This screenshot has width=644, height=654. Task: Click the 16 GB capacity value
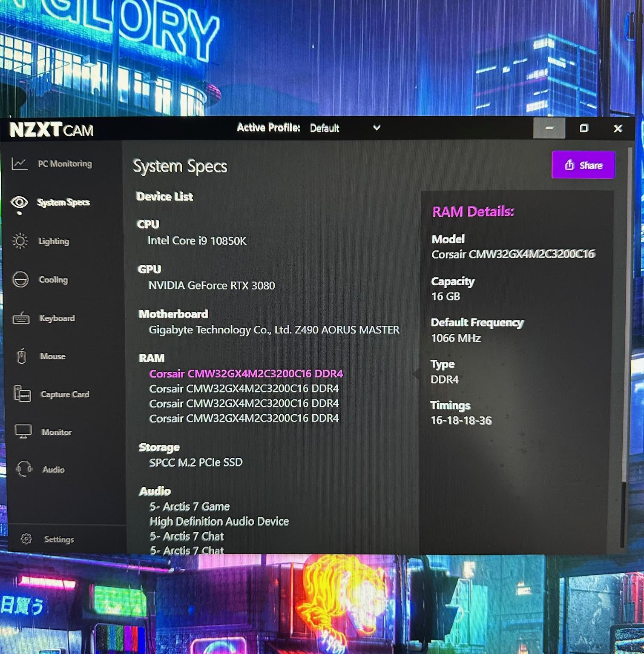(446, 296)
